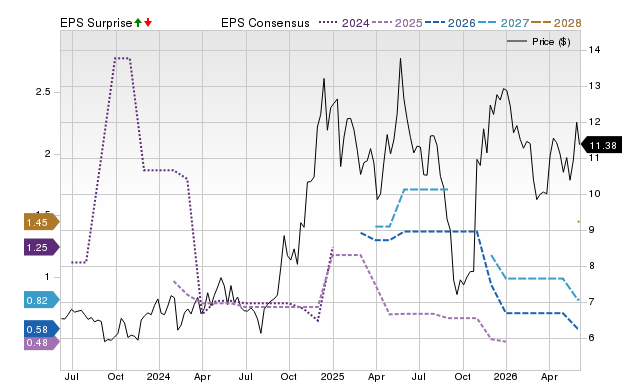The image size is (640, 382).
Task: Click the 2026 x-axis label
Action: point(505,376)
